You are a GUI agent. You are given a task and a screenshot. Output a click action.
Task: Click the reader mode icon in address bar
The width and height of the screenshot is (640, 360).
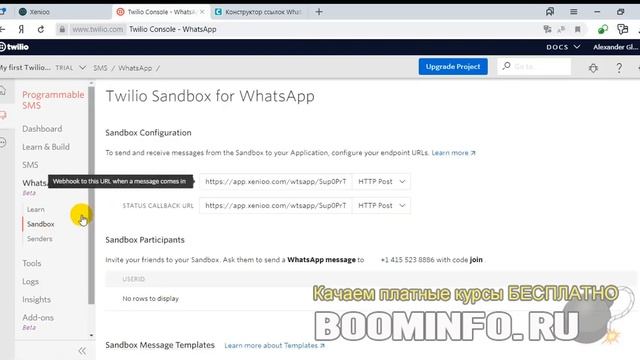562,29
